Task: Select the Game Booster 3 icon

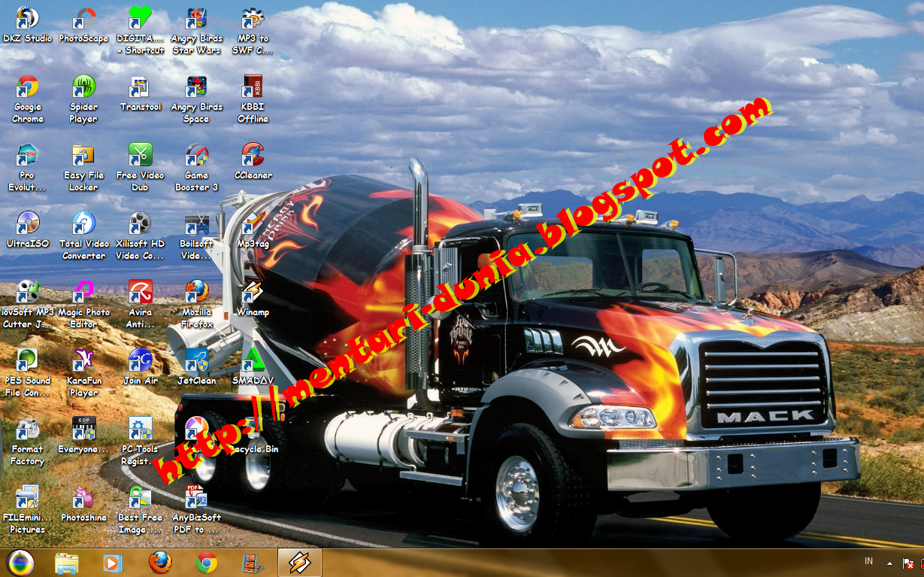Action: pyautogui.click(x=196, y=167)
